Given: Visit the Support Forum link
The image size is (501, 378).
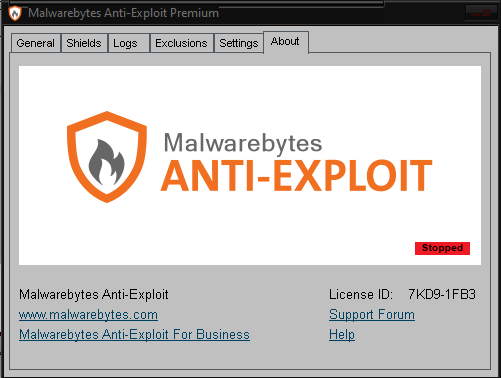Looking at the screenshot, I should pos(372,314).
